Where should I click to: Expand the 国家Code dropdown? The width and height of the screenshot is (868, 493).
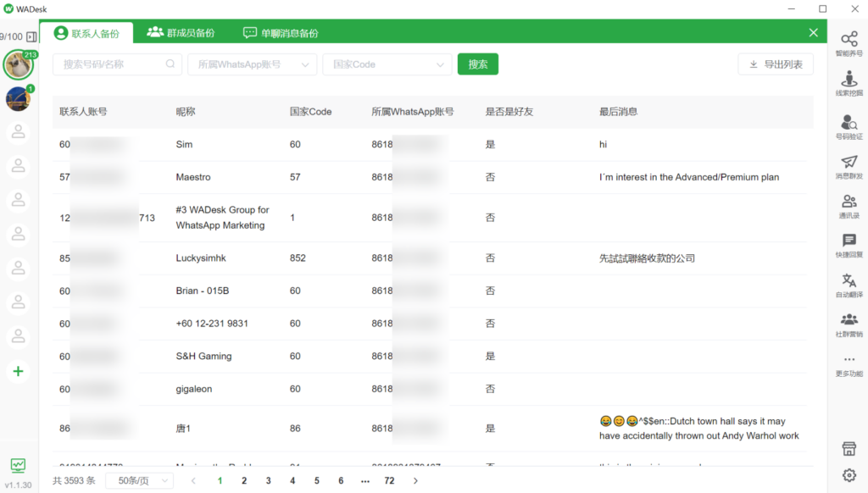pos(387,64)
